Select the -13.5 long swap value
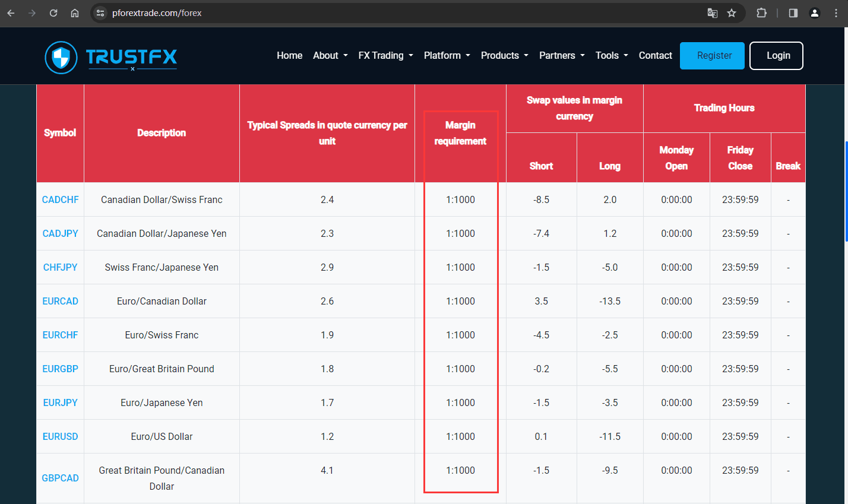Viewport: 848px width, 504px height. [610, 301]
